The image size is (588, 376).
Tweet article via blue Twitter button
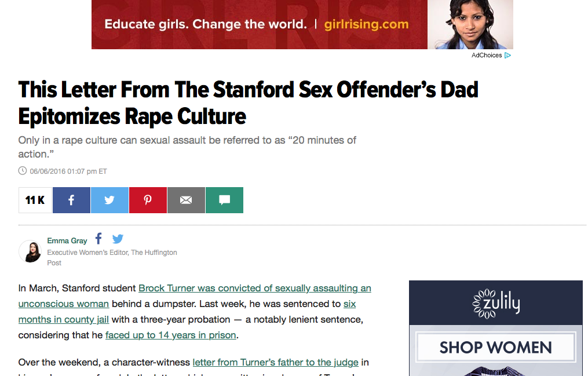coord(109,200)
